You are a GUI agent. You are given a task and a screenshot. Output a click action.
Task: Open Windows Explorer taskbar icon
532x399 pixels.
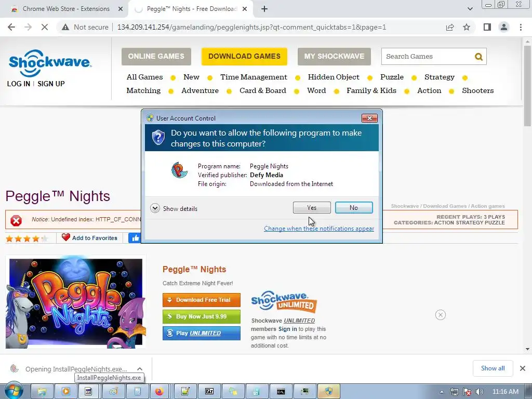(x=42, y=392)
